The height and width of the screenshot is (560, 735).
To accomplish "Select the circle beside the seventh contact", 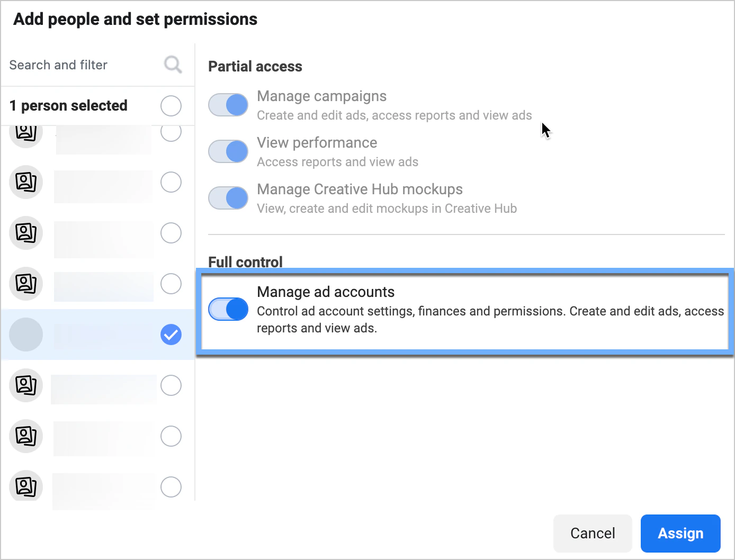I will 171,436.
